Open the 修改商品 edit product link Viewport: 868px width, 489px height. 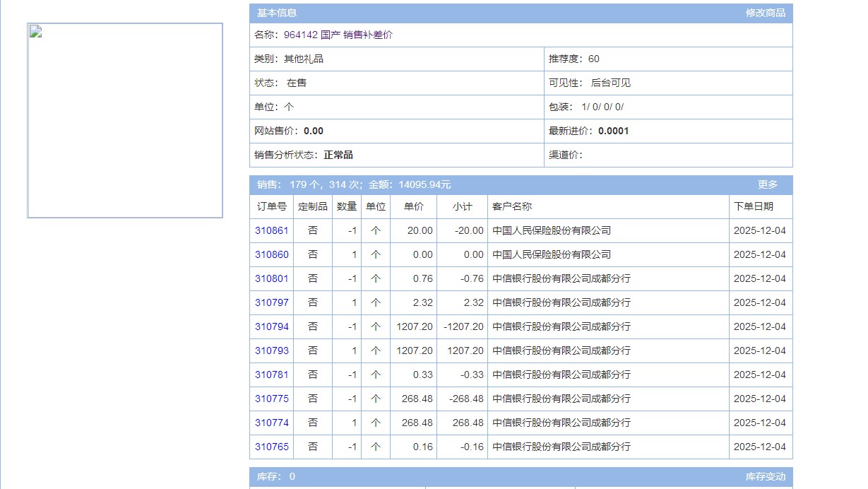(765, 13)
